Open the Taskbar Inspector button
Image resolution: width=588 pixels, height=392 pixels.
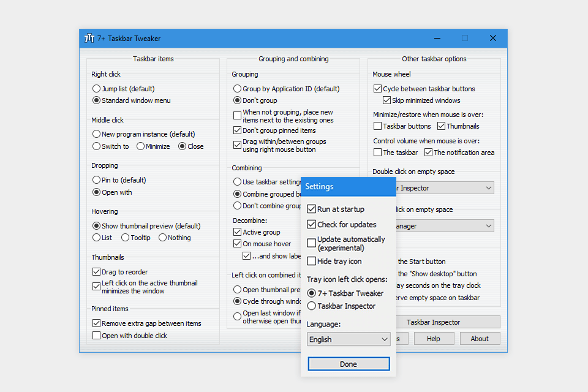[x=448, y=322]
